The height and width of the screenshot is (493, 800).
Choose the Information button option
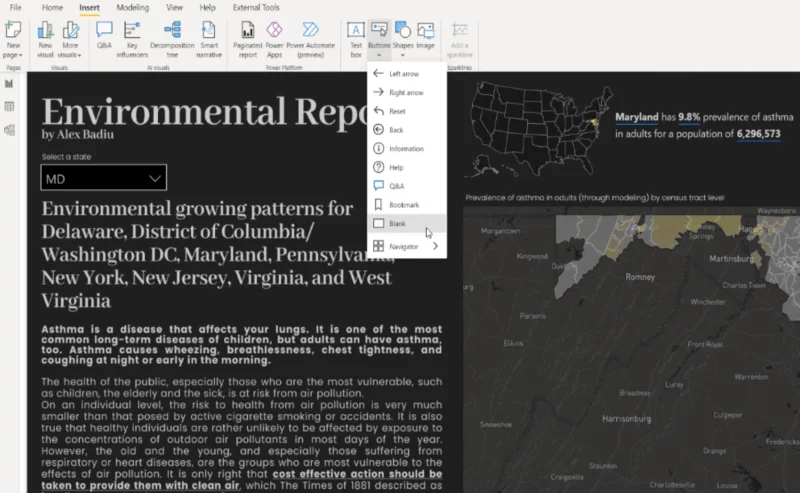tap(407, 149)
